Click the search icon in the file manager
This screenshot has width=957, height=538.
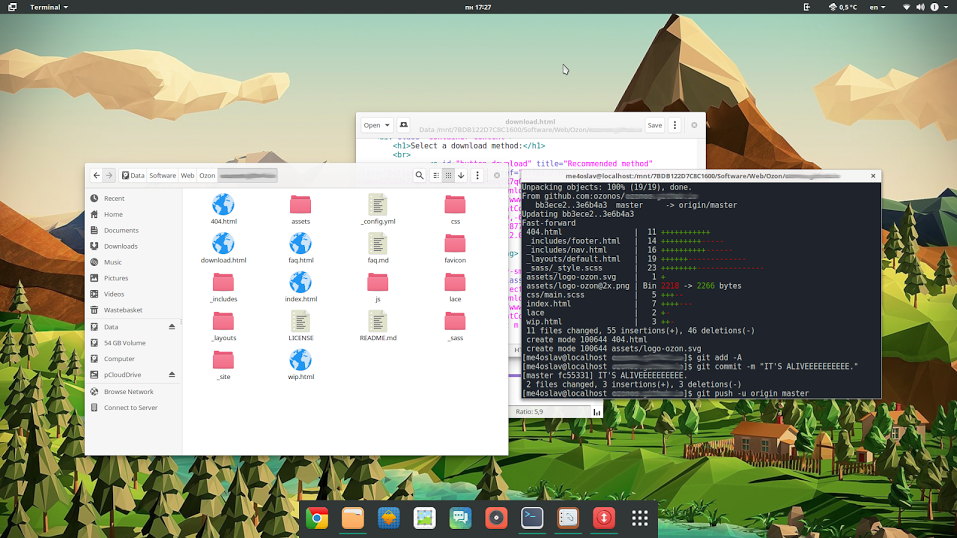(420, 175)
